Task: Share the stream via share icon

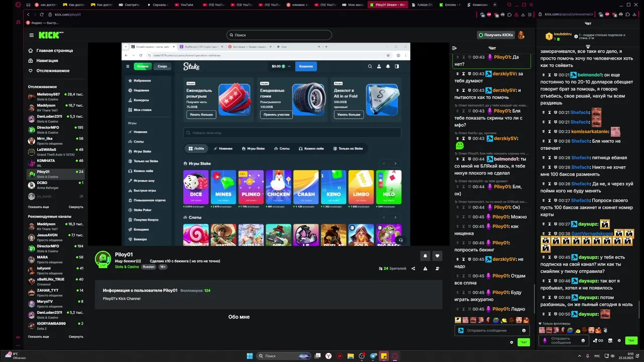Action: coord(413,268)
